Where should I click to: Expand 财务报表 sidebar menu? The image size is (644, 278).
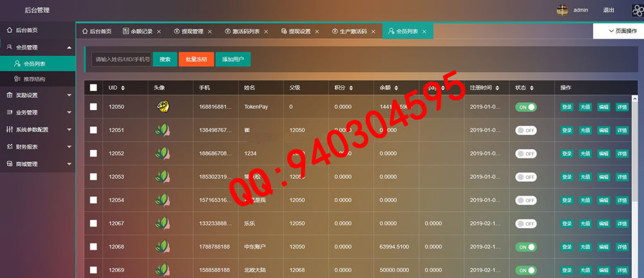[x=37, y=147]
